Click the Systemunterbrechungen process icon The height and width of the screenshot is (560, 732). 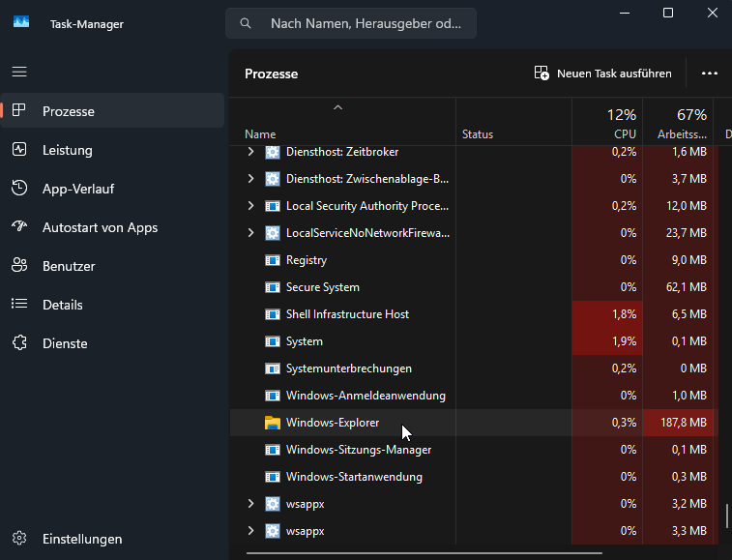272,368
